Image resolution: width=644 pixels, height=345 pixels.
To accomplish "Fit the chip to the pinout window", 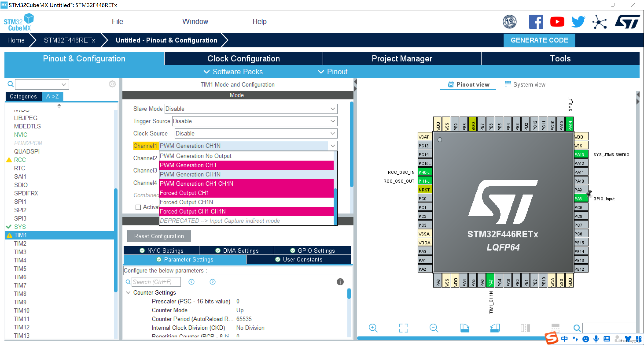I will coord(404,328).
